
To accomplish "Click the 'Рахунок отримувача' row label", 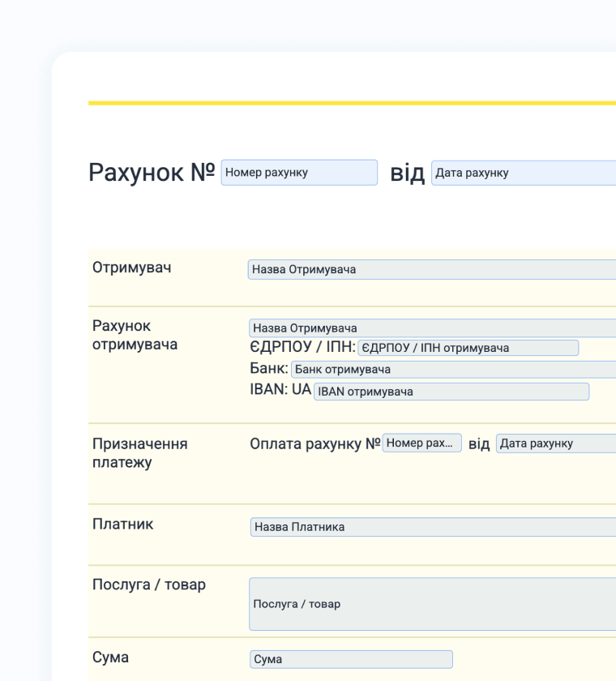I will tap(135, 335).
